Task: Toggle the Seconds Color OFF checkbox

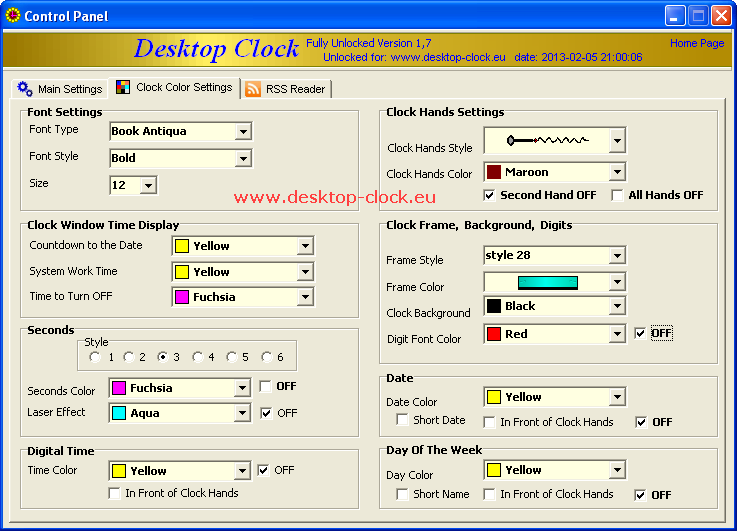Action: (266, 386)
